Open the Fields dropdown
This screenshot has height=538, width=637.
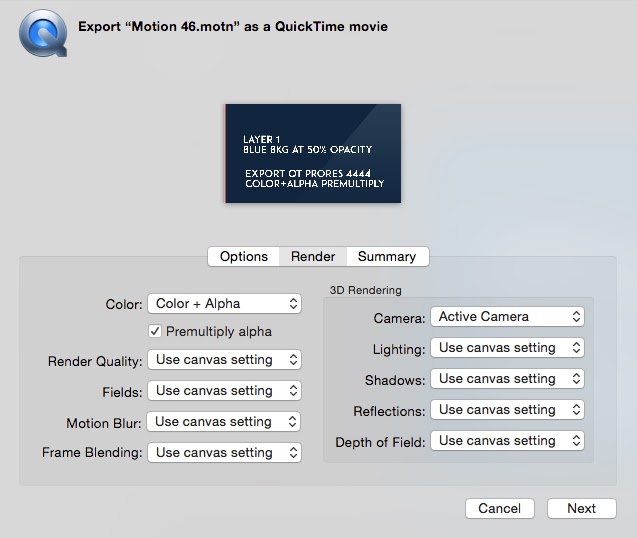[x=224, y=390]
